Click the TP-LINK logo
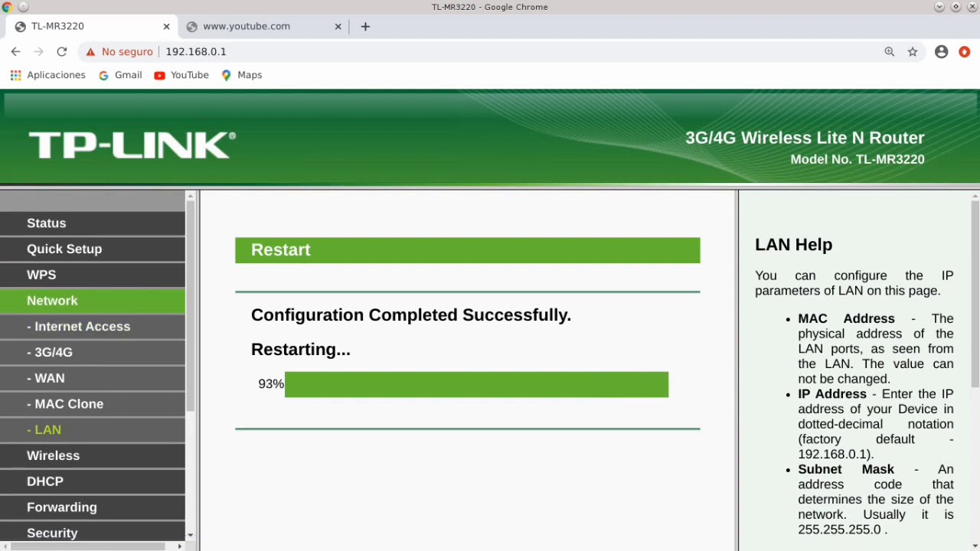The width and height of the screenshot is (980, 551). point(132,145)
